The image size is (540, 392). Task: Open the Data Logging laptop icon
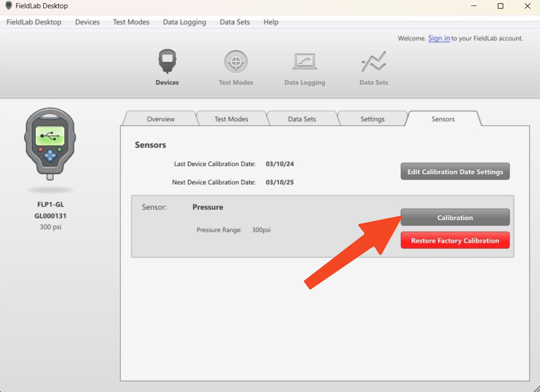click(x=305, y=62)
